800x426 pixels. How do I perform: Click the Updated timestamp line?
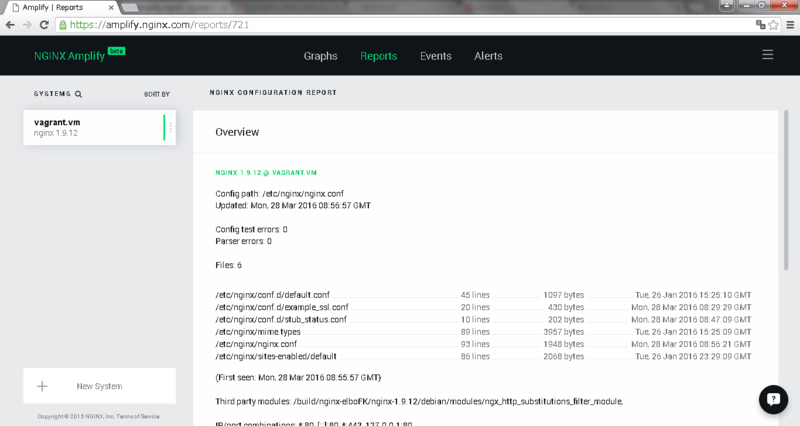pos(293,206)
